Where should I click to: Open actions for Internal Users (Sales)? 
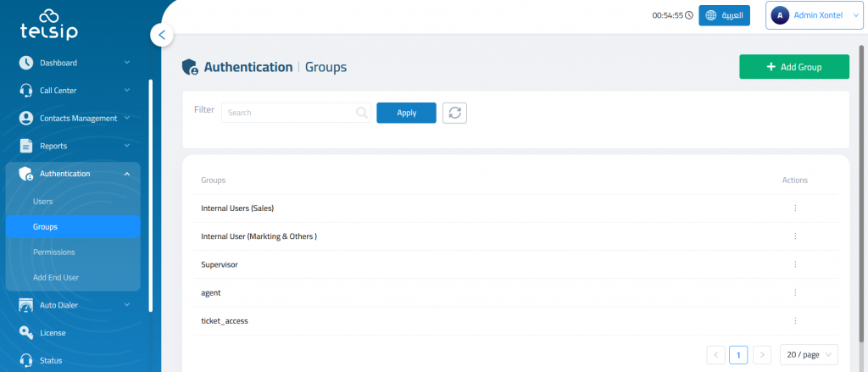795,208
